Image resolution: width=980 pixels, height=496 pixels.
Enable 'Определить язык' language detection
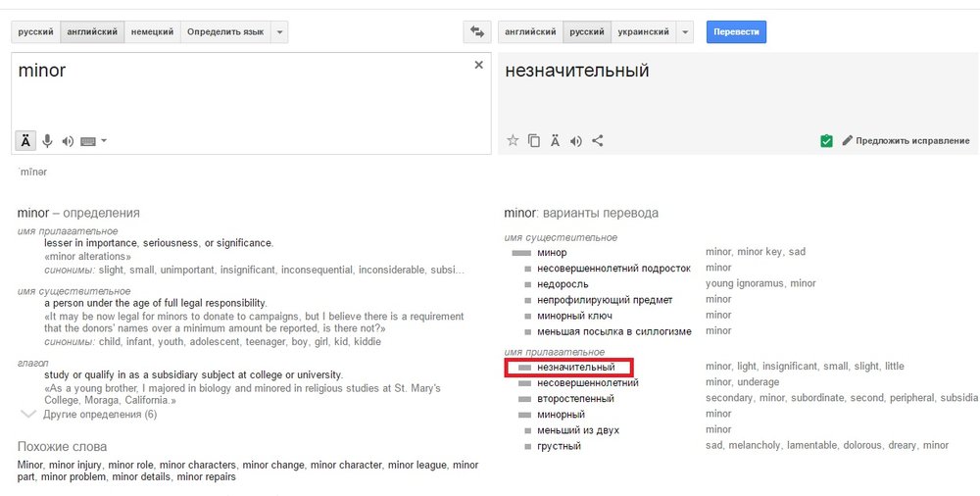click(225, 32)
